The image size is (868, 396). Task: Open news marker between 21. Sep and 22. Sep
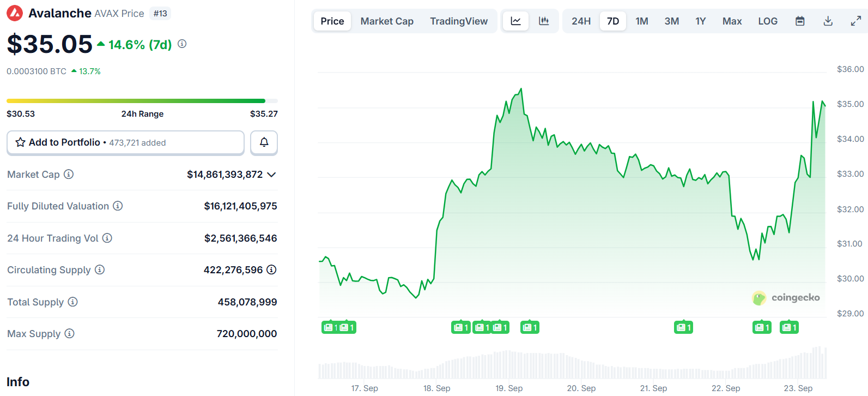(684, 327)
